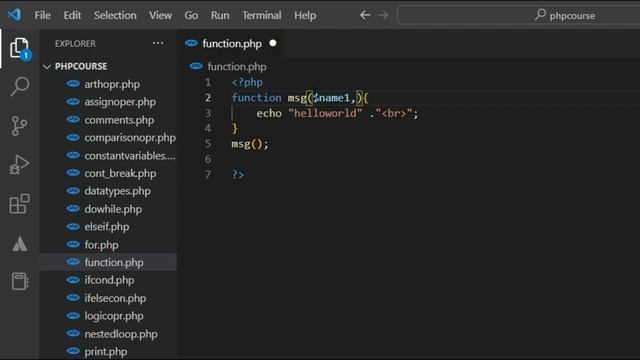The width and height of the screenshot is (640, 360).
Task: Click function.php in the breadcrumb
Action: click(237, 67)
